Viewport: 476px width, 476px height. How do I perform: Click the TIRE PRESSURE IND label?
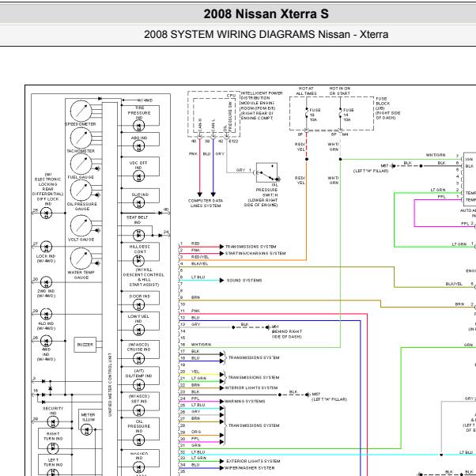pos(139,113)
